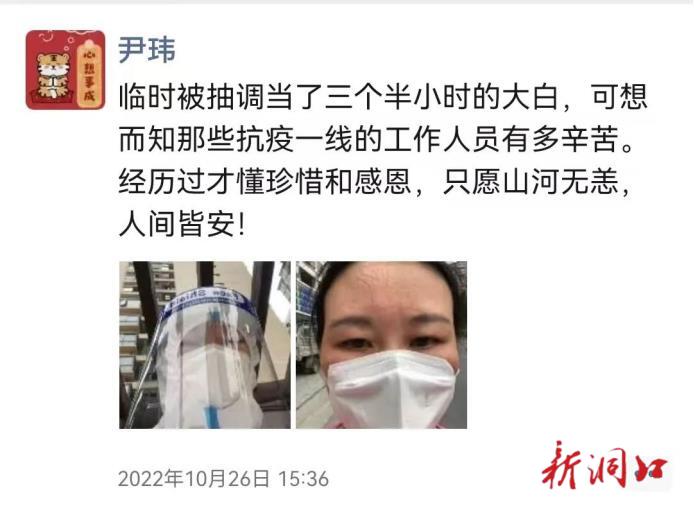This screenshot has width=694, height=521.
Task: Click the time 15:36 in the timestamp
Action: pos(303,479)
